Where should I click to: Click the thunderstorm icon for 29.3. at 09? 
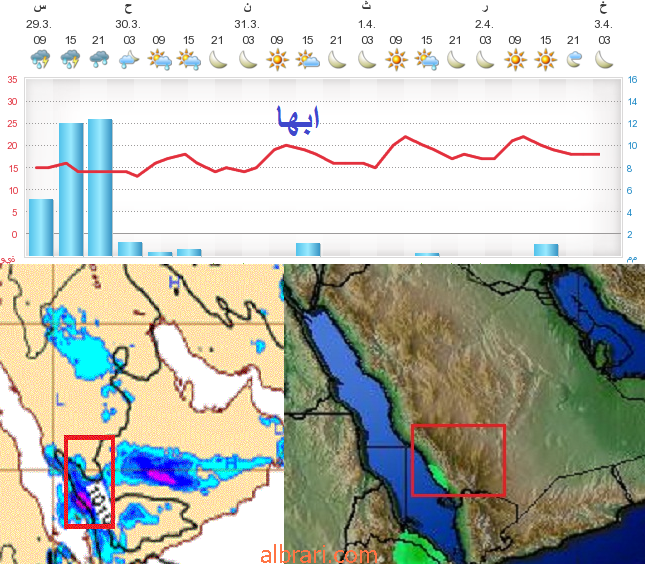40,59
